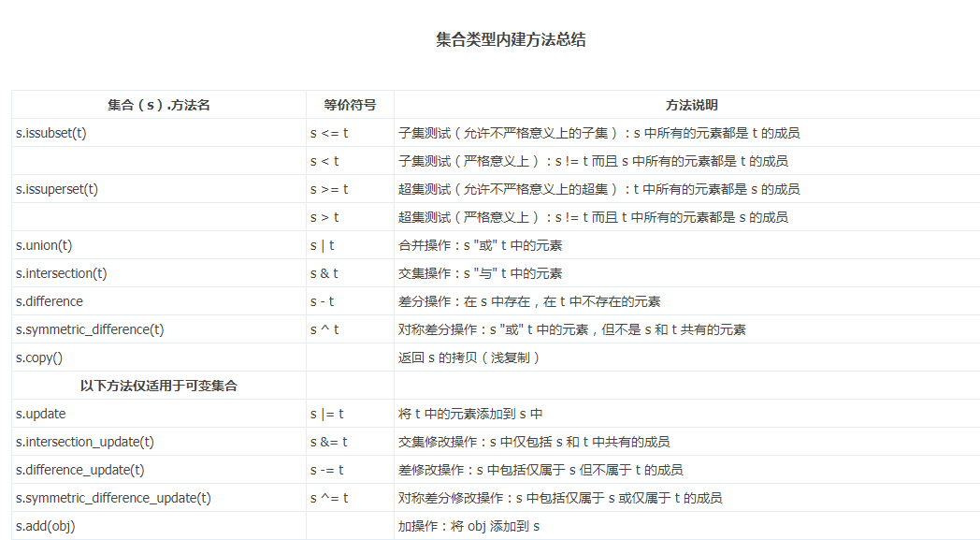Click description 超集测试（严格意义上）
The width and height of the screenshot is (980, 540).
pyautogui.click(x=593, y=217)
